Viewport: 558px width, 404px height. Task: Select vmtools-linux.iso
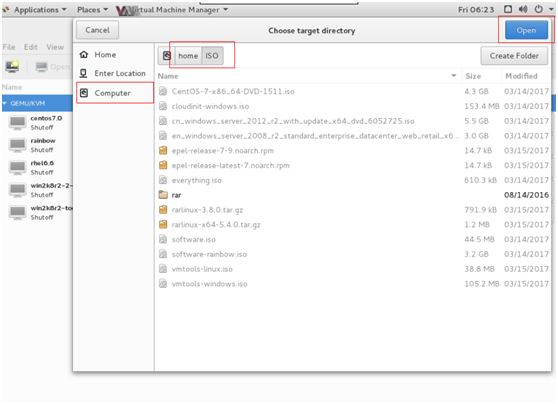(x=353, y=269)
